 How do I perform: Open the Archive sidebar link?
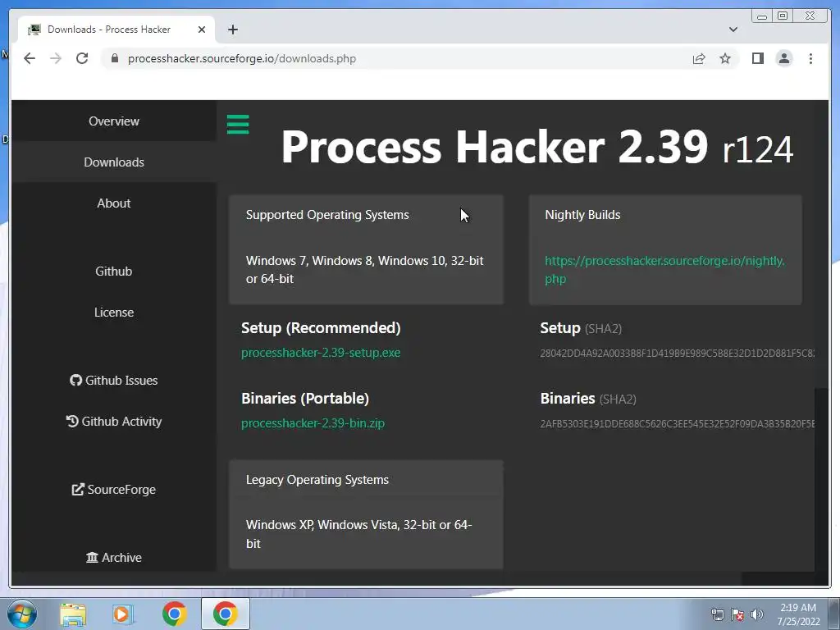(x=113, y=558)
